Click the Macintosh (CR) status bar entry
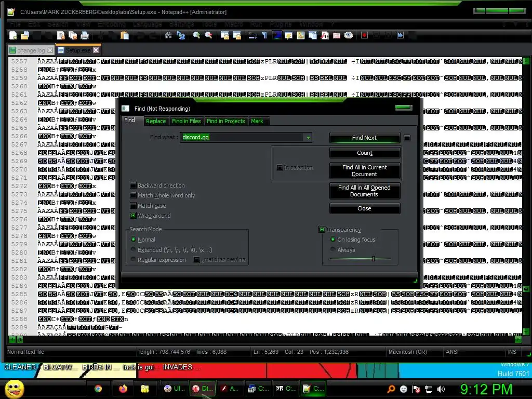 (x=407, y=352)
